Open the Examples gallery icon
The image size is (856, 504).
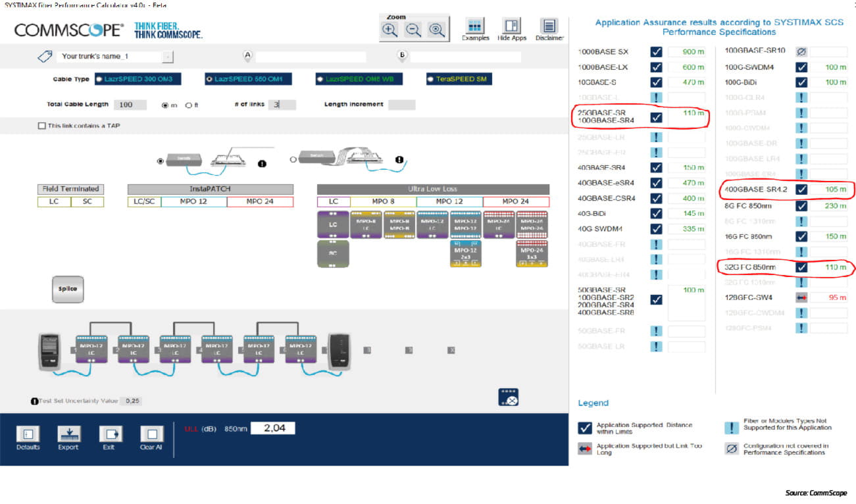pos(475,26)
